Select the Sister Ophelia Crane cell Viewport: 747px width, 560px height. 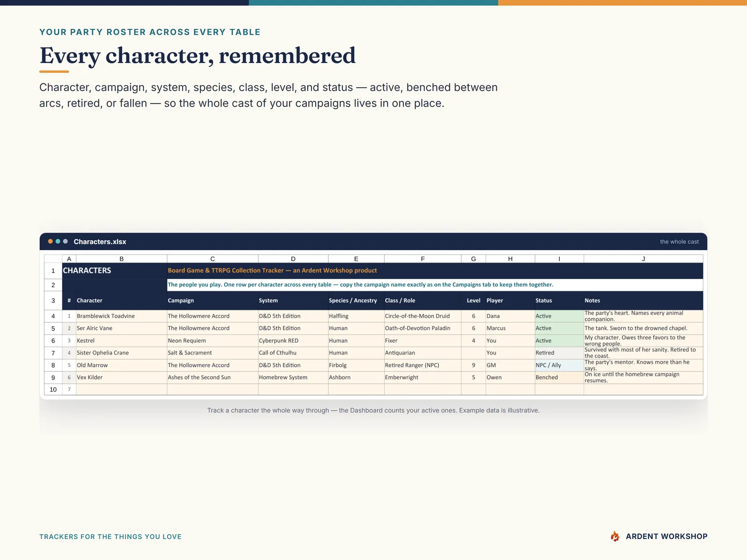point(121,353)
